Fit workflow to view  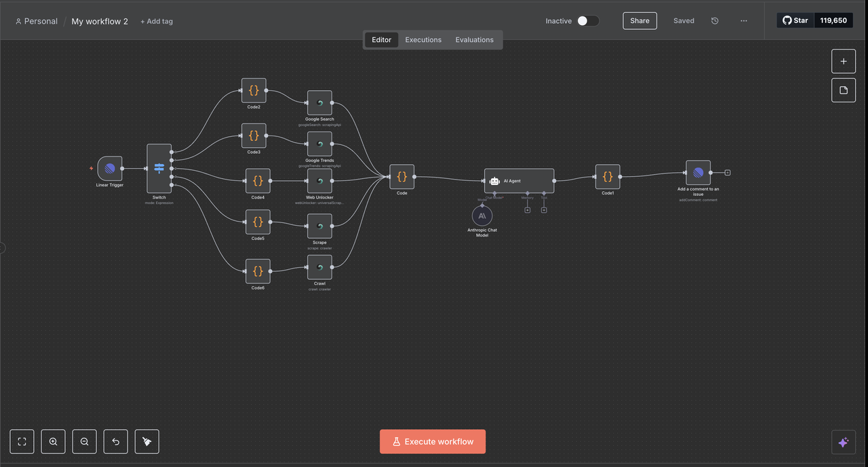click(22, 441)
